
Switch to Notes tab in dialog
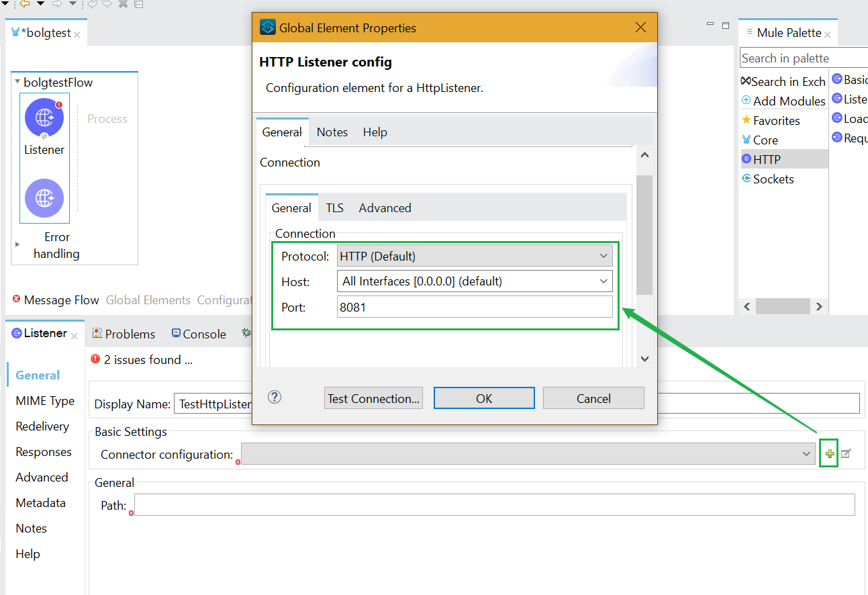[332, 132]
